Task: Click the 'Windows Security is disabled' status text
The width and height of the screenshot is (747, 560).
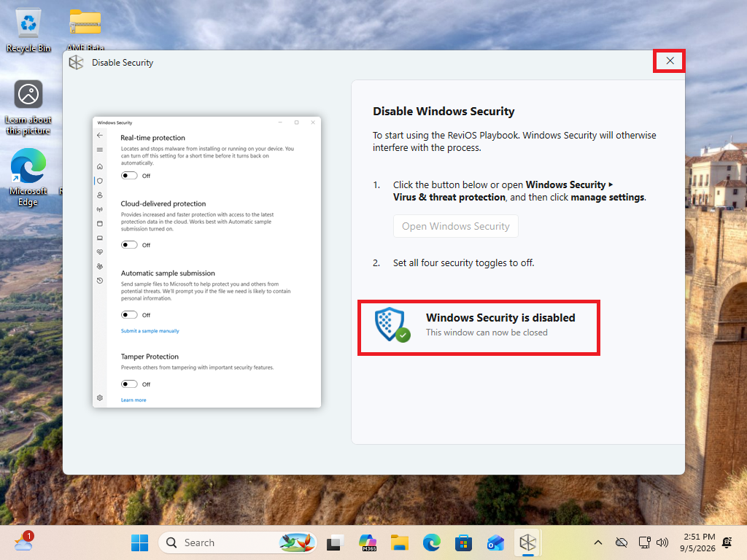Action: pos(500,318)
